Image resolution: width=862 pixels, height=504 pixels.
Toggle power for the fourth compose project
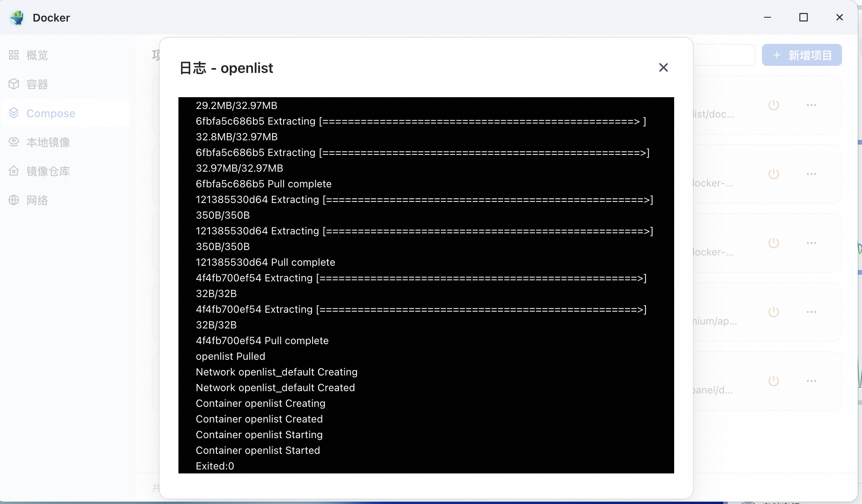coord(773,312)
